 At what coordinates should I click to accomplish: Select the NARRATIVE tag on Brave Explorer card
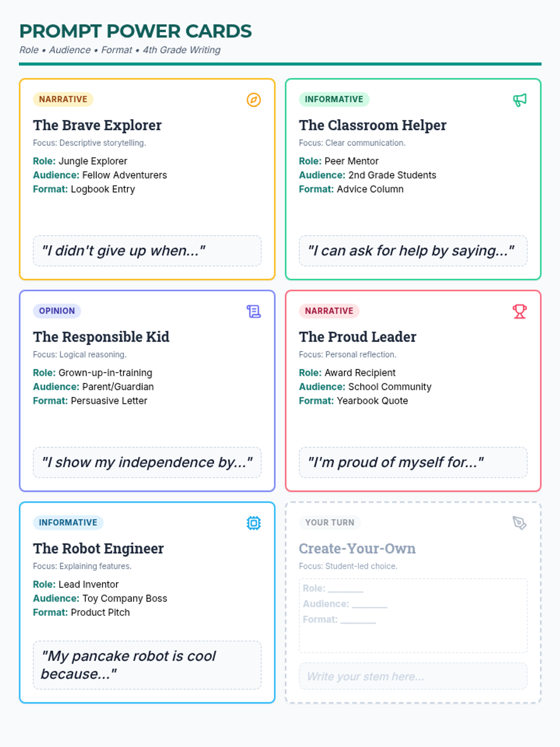tap(63, 99)
